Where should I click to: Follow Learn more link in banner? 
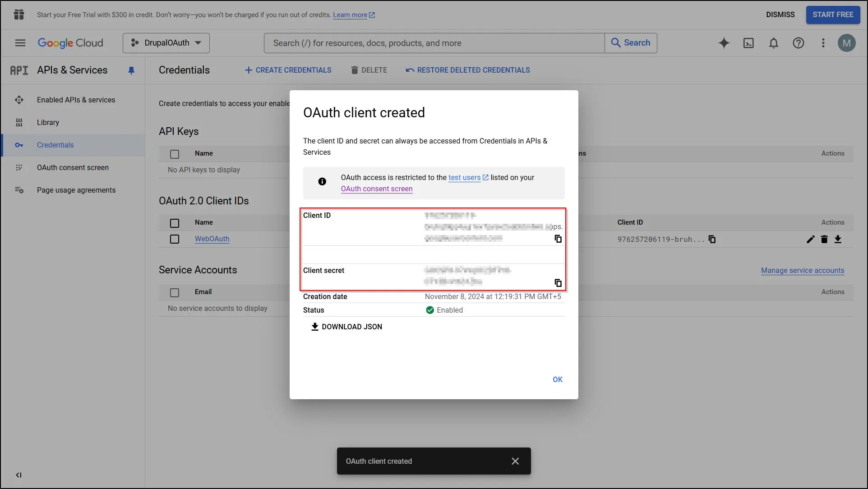[354, 15]
